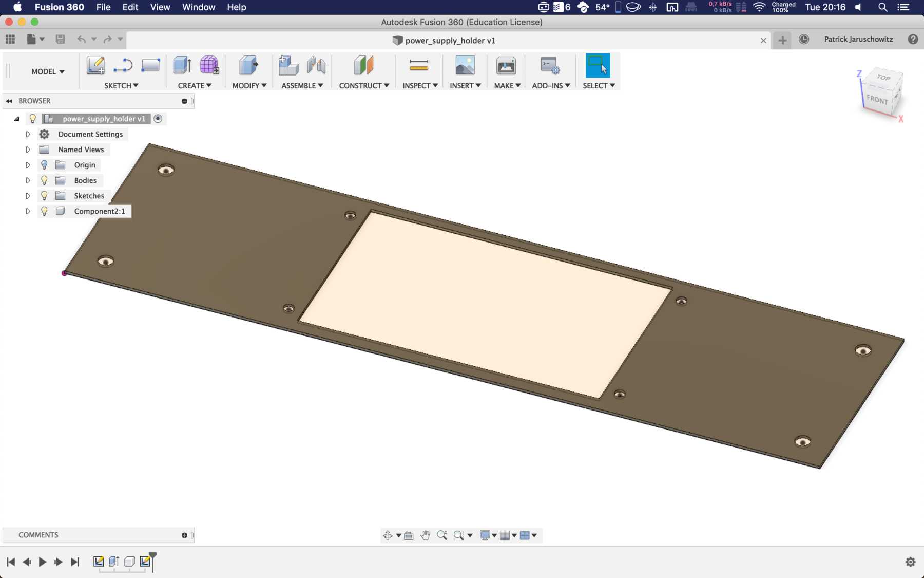Open the timeline settings gear
The image size is (924, 578).
tap(910, 562)
